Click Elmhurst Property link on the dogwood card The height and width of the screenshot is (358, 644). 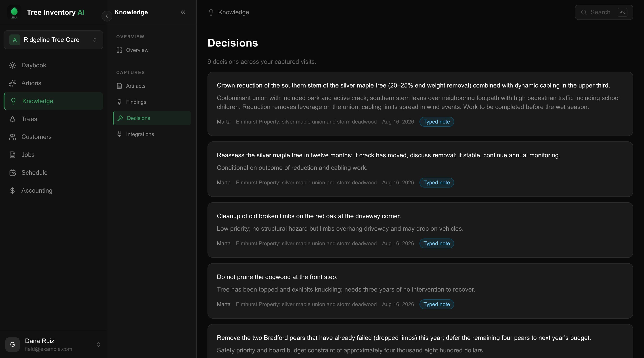pos(306,304)
